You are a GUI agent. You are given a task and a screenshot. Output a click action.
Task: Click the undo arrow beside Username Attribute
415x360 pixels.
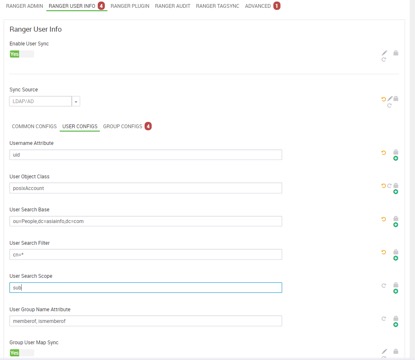(x=383, y=153)
